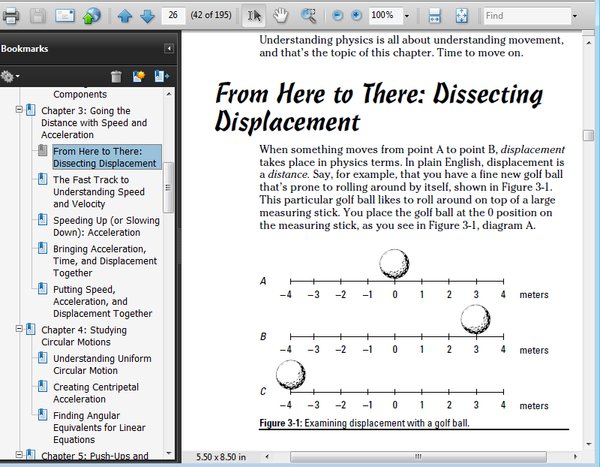Collapse the Chapter 3 bookmark tree

19,109
